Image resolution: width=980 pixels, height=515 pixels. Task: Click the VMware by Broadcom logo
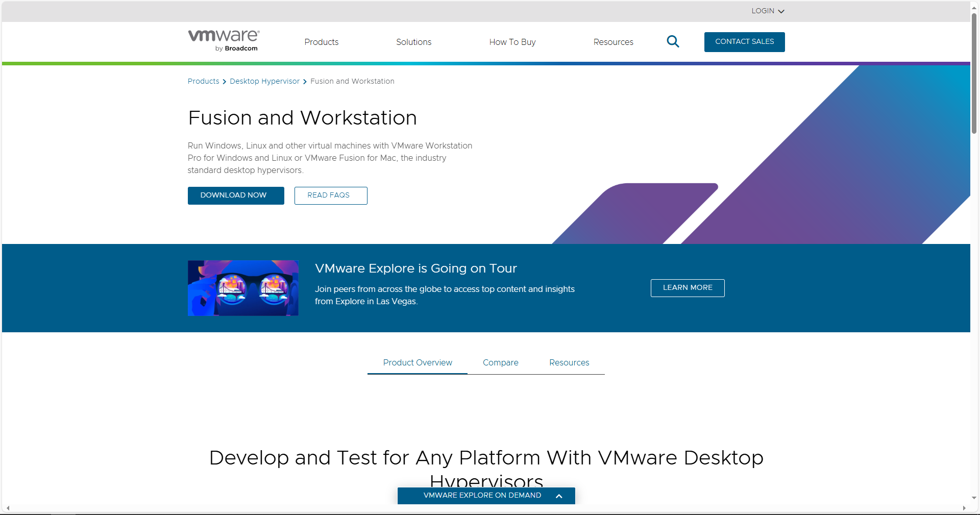224,41
